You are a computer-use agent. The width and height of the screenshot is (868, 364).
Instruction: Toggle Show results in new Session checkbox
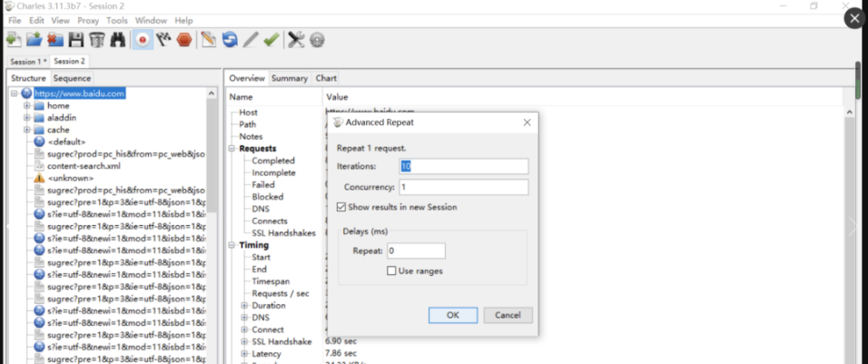pyautogui.click(x=341, y=208)
